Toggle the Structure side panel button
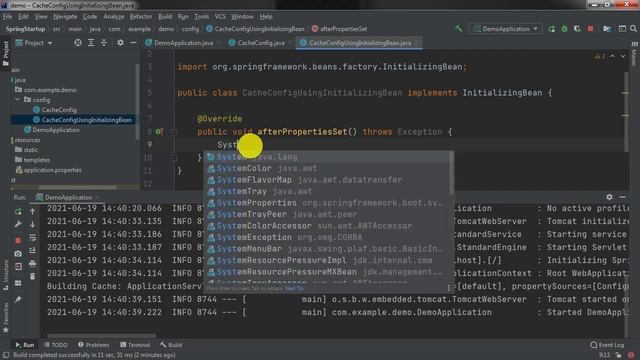Screen dimensions: 640x360 coord(5,275)
